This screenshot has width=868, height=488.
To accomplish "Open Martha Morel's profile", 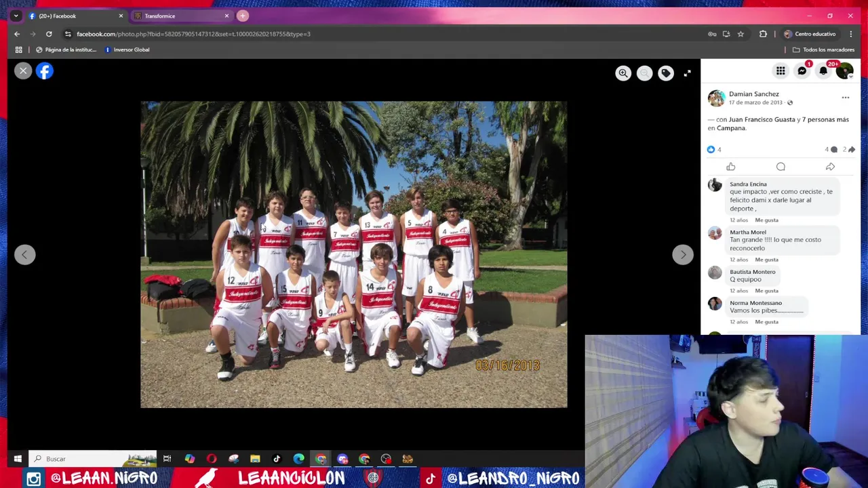I will coord(748,232).
